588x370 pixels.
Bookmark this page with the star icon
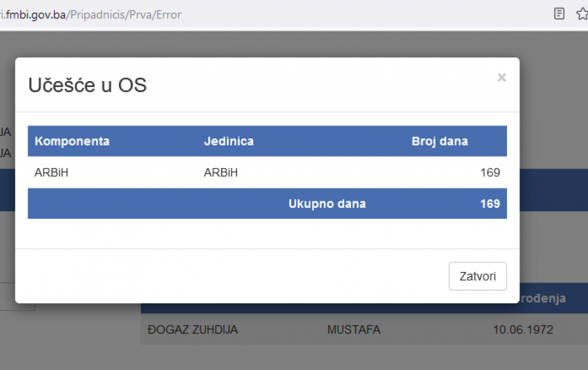pos(581,14)
